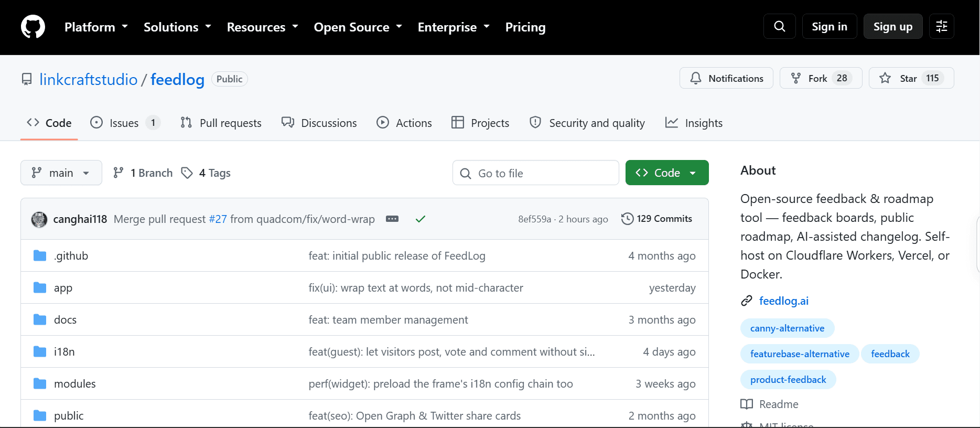View the 1 Branch link
The image size is (980, 428).
tap(143, 173)
